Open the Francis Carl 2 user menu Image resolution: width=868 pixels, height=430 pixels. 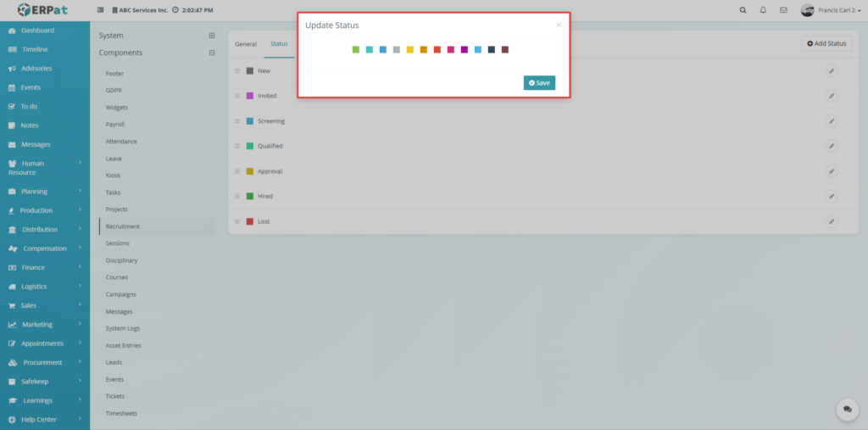(831, 10)
